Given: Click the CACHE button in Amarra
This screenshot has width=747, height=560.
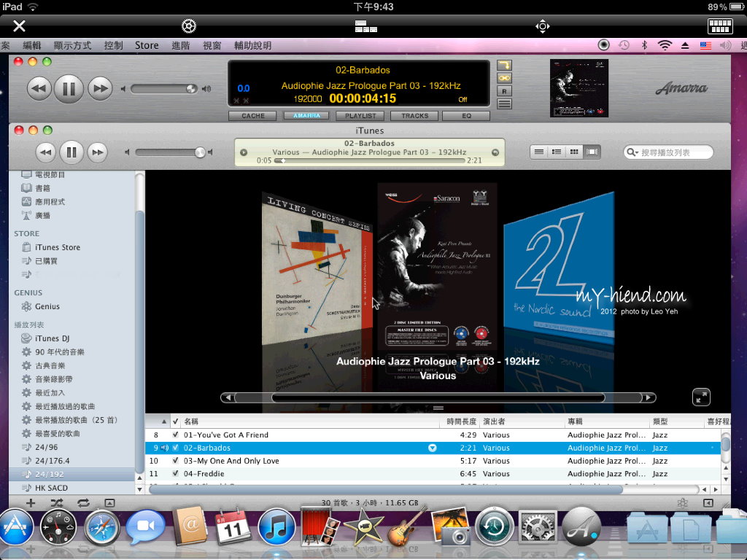Looking at the screenshot, I should [252, 116].
